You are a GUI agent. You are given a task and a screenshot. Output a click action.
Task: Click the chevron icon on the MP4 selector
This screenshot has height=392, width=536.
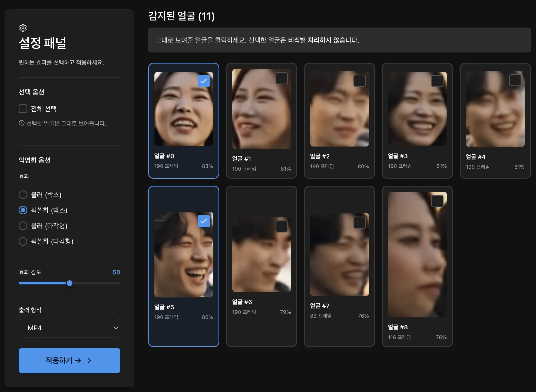tap(116, 328)
